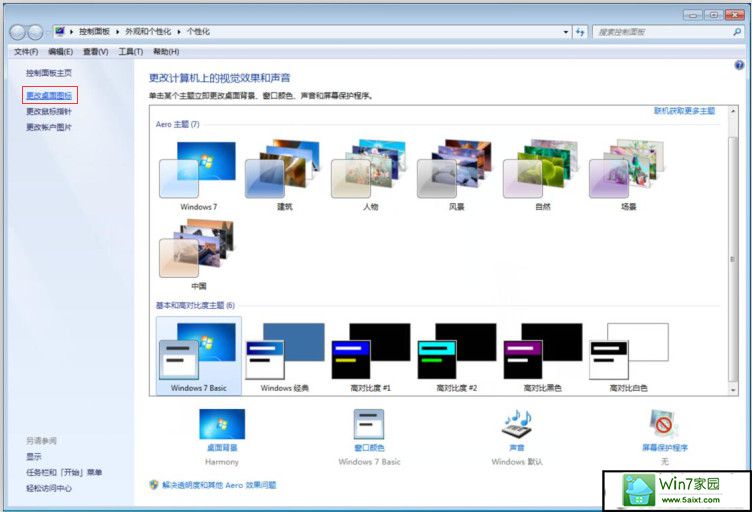Click the search magnifier icon
752x512 pixels.
(x=737, y=32)
